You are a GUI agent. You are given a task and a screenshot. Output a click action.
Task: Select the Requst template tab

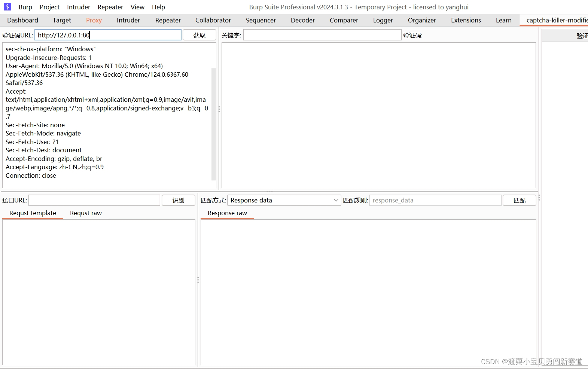pyautogui.click(x=33, y=213)
